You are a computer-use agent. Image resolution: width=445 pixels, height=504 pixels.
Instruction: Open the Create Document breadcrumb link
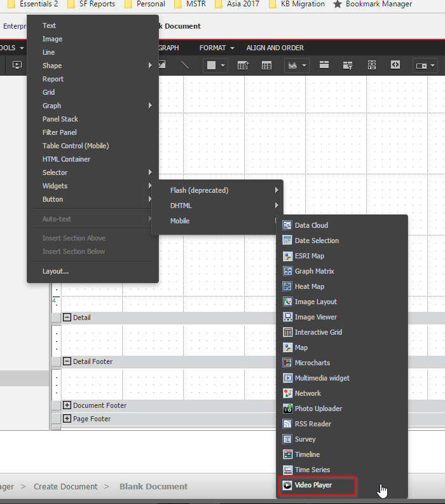coord(65,487)
